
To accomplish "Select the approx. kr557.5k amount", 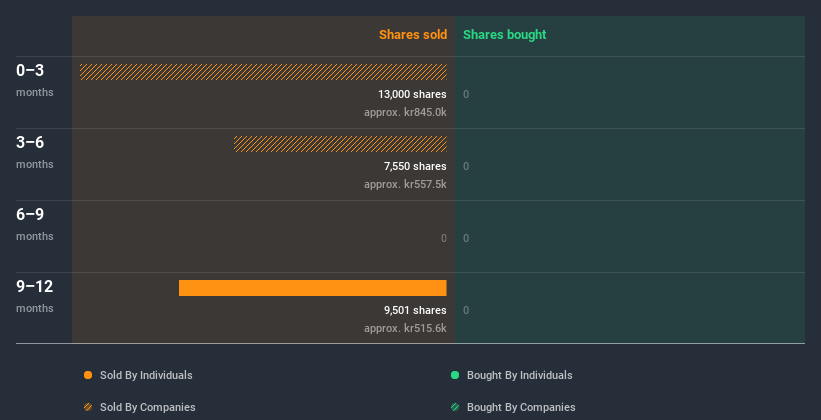I will click(x=405, y=185).
